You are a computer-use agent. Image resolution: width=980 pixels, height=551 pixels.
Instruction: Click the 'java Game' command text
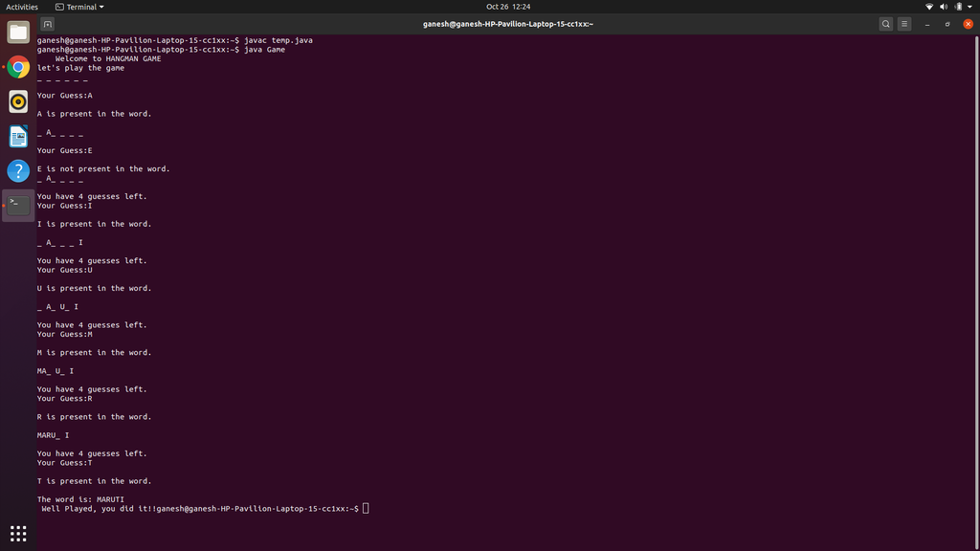(264, 50)
